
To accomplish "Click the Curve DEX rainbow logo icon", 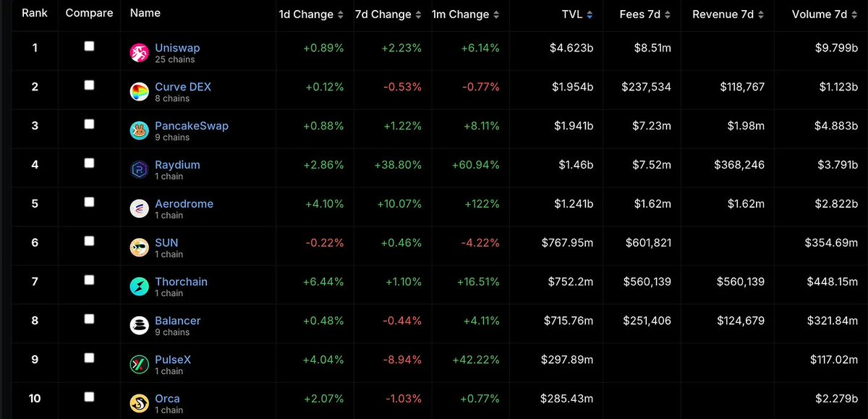I will coord(140,92).
